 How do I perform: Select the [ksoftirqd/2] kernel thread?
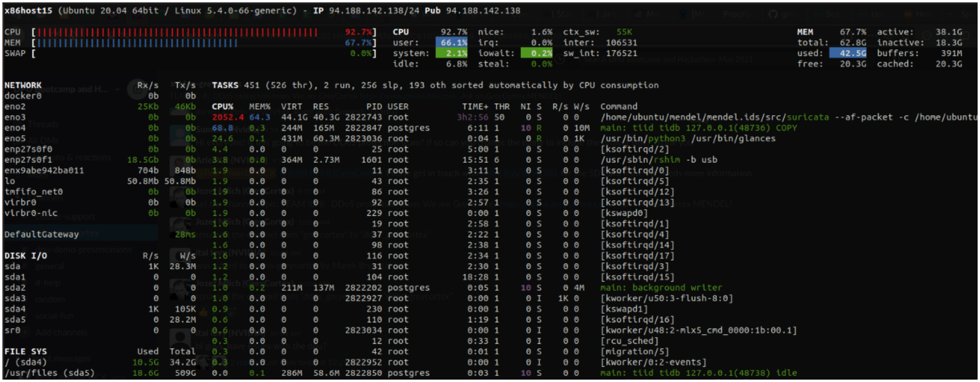click(635, 149)
